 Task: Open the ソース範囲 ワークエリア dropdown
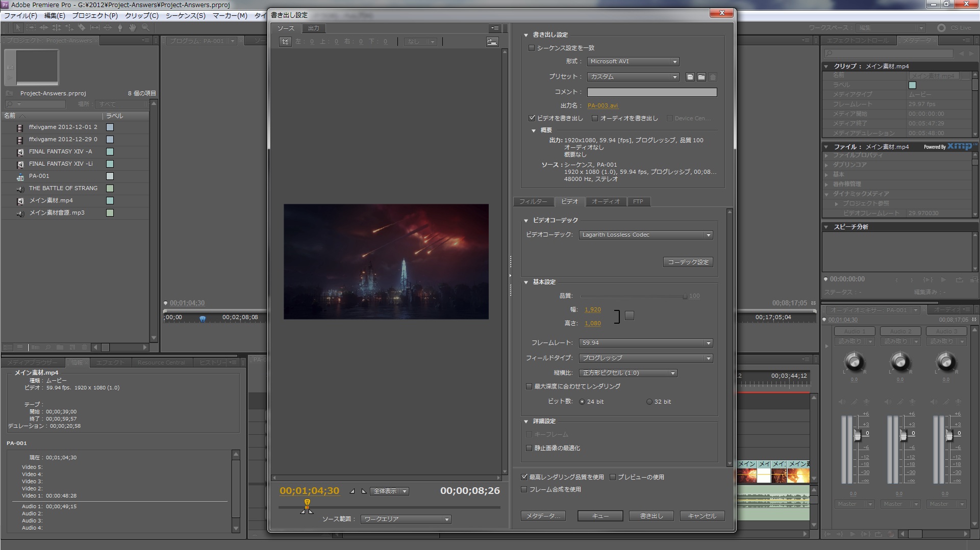[406, 519]
